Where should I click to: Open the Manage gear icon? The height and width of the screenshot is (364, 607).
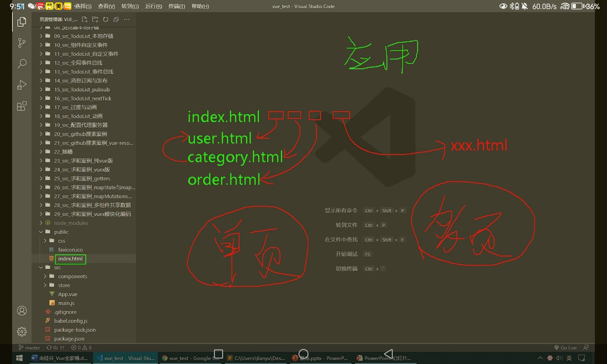22,332
